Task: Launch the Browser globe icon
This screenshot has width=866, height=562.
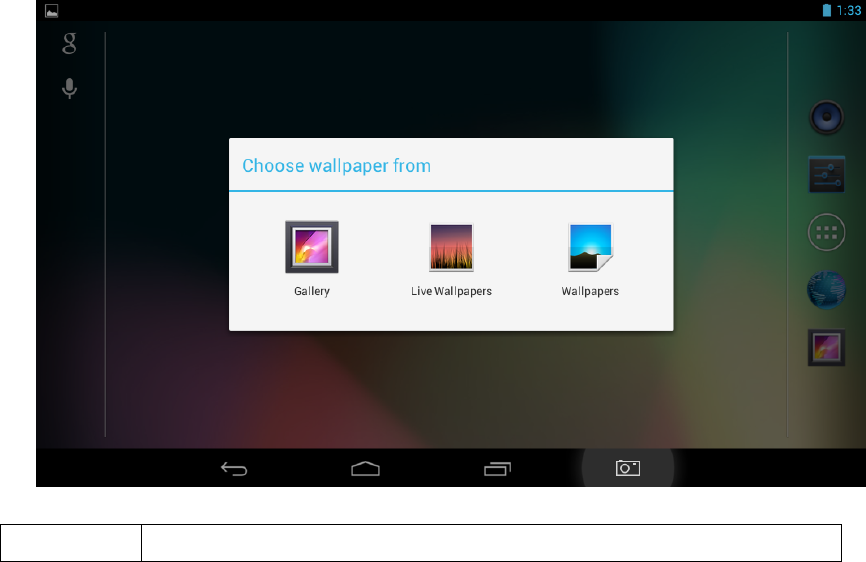Action: [x=826, y=290]
